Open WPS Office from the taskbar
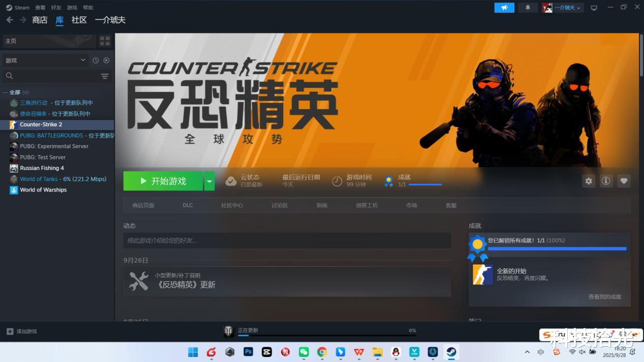644x362 pixels. (359, 352)
